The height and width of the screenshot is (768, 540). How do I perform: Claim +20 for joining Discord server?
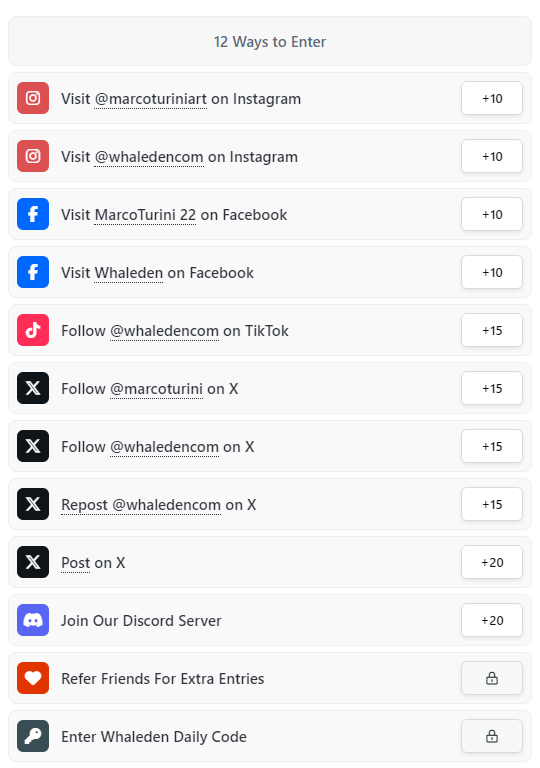pos(491,620)
